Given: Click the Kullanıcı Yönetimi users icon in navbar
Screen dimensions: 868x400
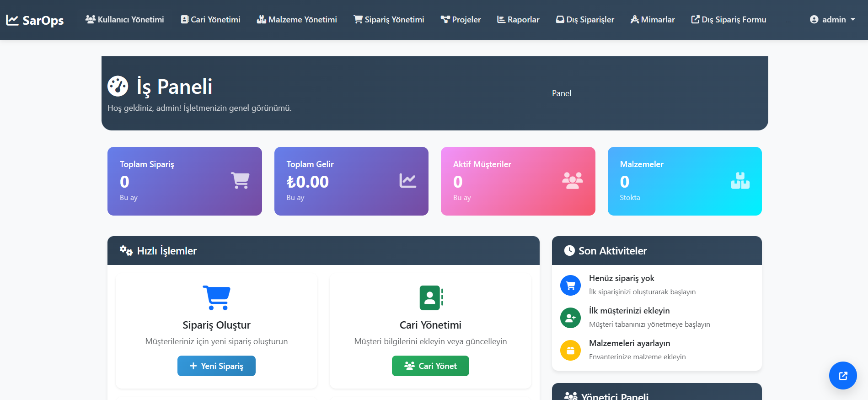Looking at the screenshot, I should [91, 20].
